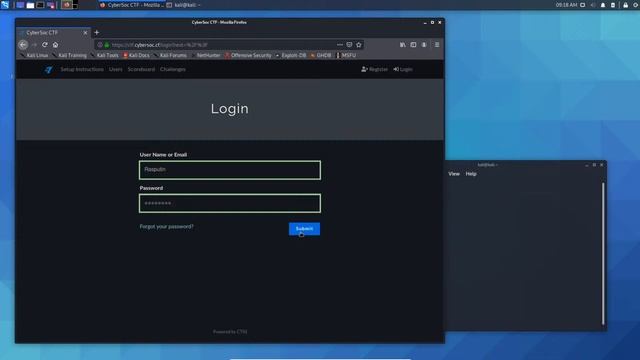The image size is (640, 360).
Task: Click the lock screen padlock icon
Action: pyautogui.click(x=625, y=5)
